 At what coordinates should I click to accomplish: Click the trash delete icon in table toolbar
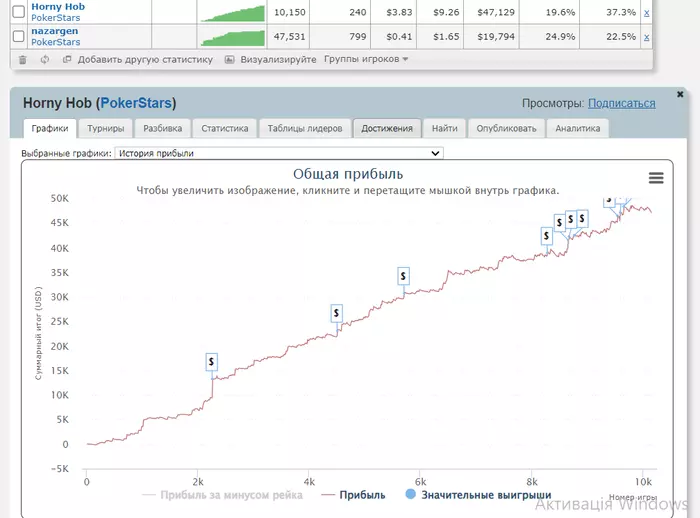pos(23,59)
